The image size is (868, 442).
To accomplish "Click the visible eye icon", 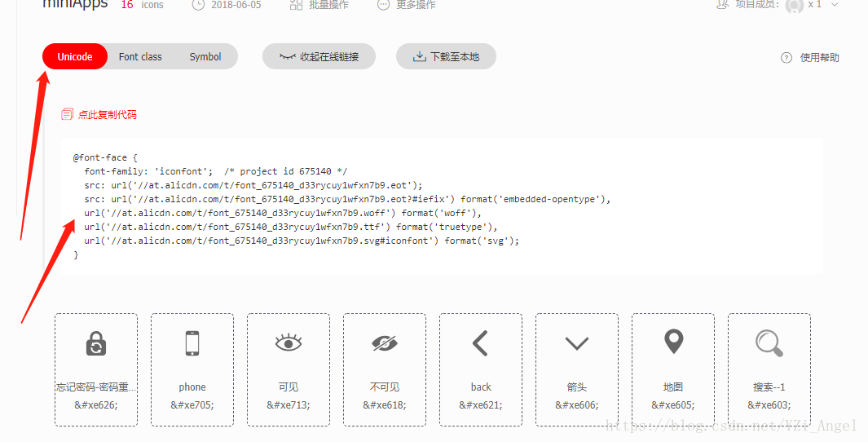I will click(289, 343).
